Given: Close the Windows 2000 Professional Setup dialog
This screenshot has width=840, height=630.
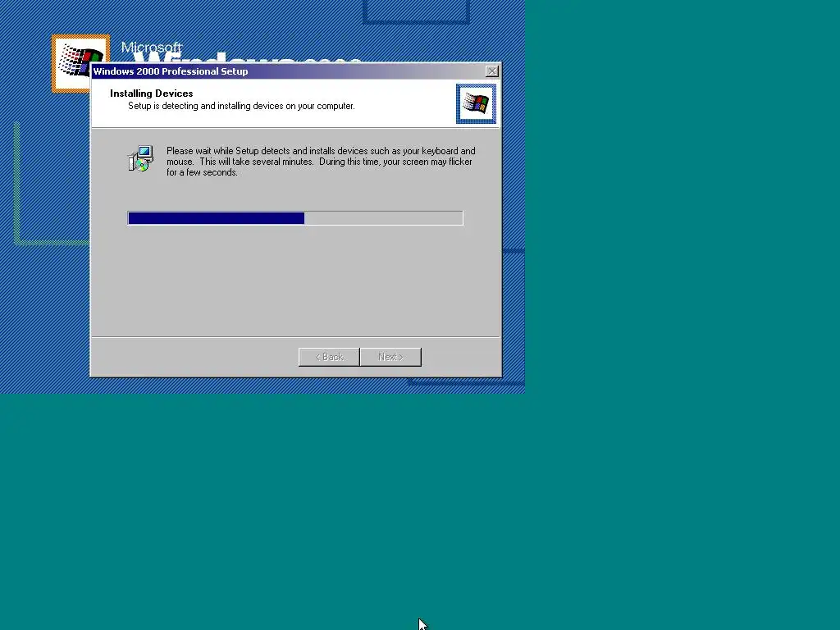Looking at the screenshot, I should pos(492,71).
